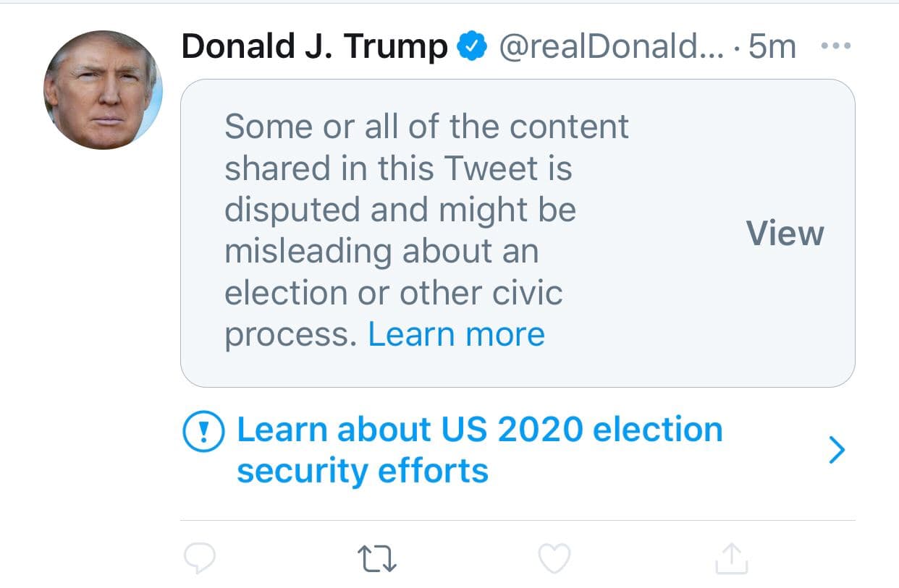Open the Donald J. Trump display name
Viewport: 899px width, 588px height.
coord(315,48)
